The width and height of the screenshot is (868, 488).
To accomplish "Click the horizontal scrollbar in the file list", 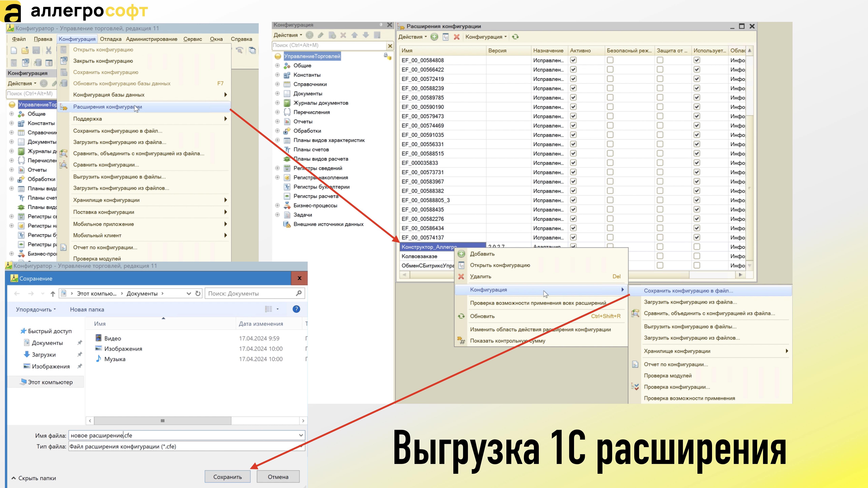I will [x=162, y=421].
